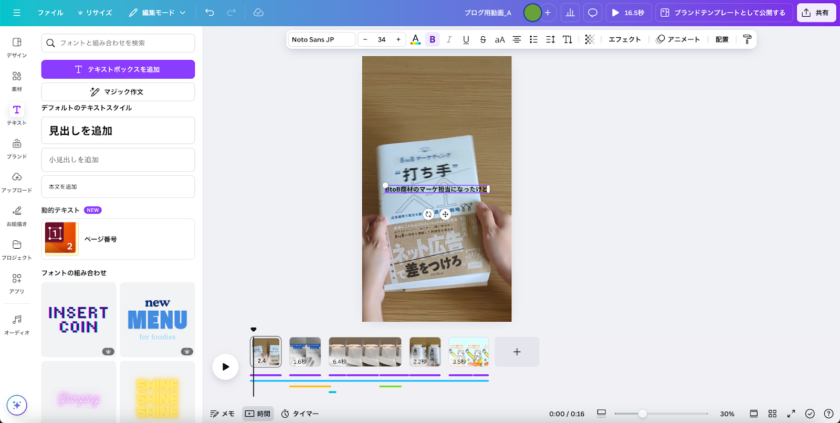Open the Noto Sans JP font dropdown
The width and height of the screenshot is (840, 423).
(321, 40)
